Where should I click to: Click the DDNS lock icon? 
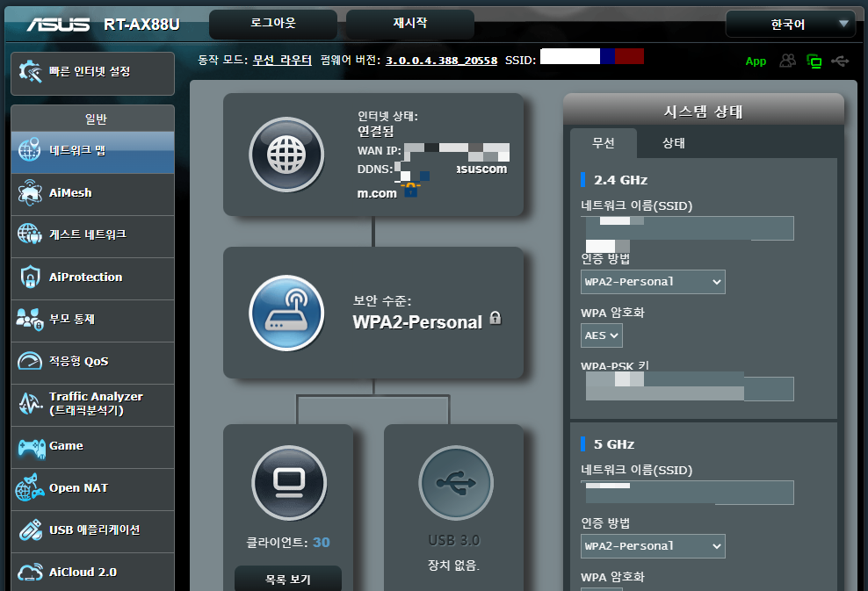click(x=411, y=191)
